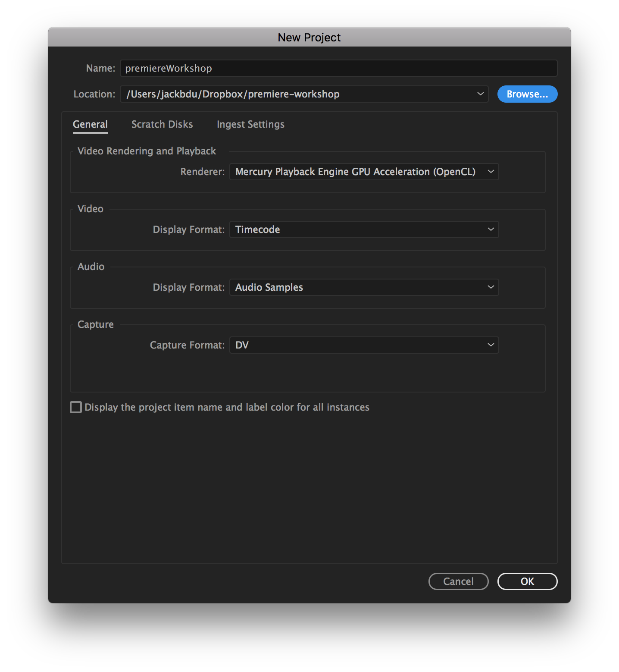Click the project Name text field
The width and height of the screenshot is (619, 672).
(x=338, y=68)
